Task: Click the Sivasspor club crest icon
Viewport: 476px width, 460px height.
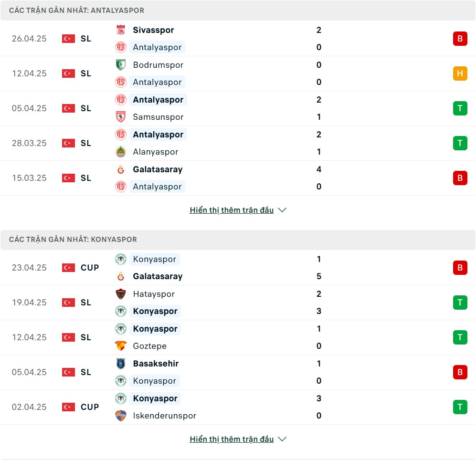Action: click(x=121, y=30)
